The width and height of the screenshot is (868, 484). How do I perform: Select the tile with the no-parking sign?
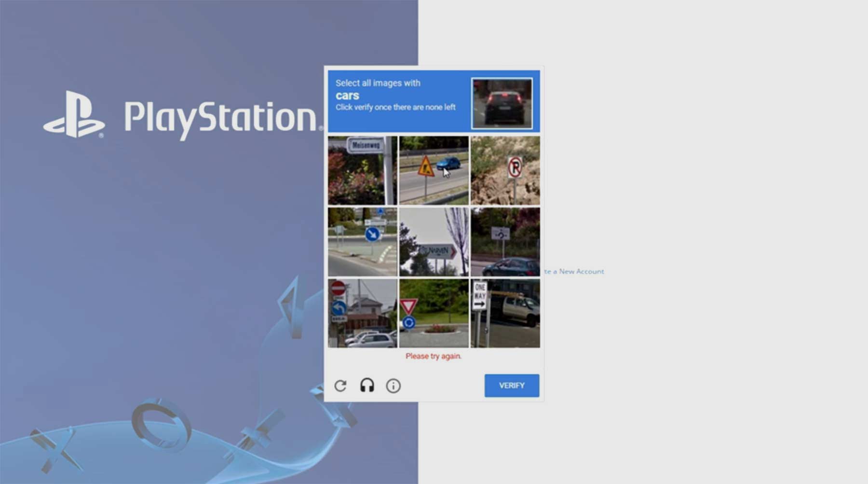[x=505, y=170]
